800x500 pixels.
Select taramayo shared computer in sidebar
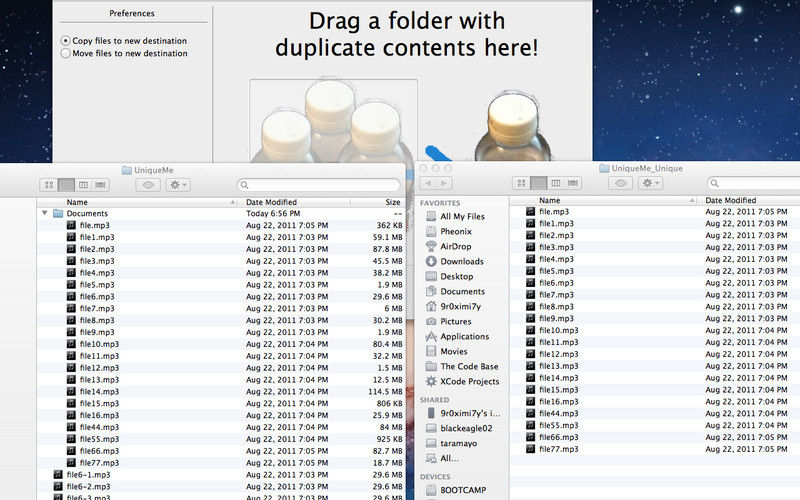pyautogui.click(x=451, y=443)
